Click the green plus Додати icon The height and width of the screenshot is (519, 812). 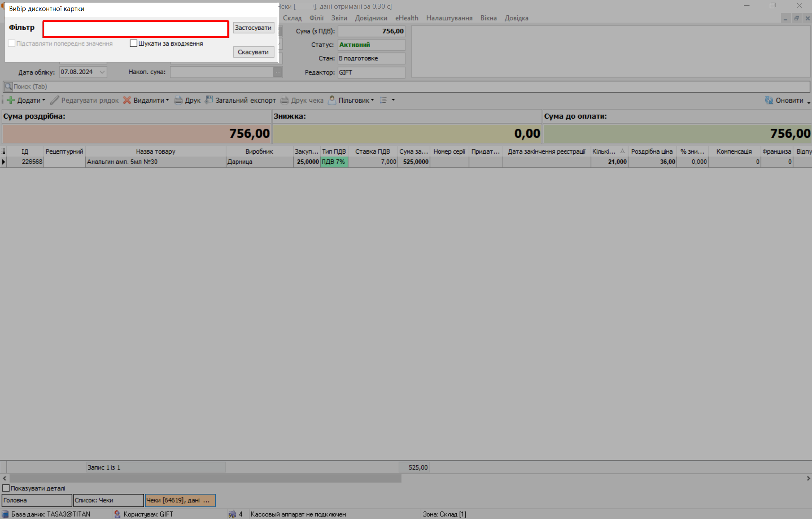coord(11,100)
